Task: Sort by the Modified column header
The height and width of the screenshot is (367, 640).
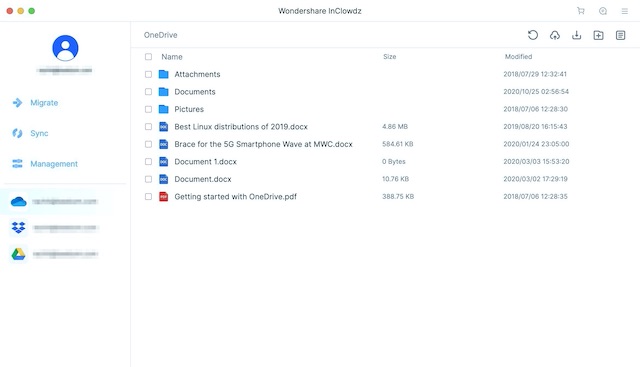Action: (518, 57)
